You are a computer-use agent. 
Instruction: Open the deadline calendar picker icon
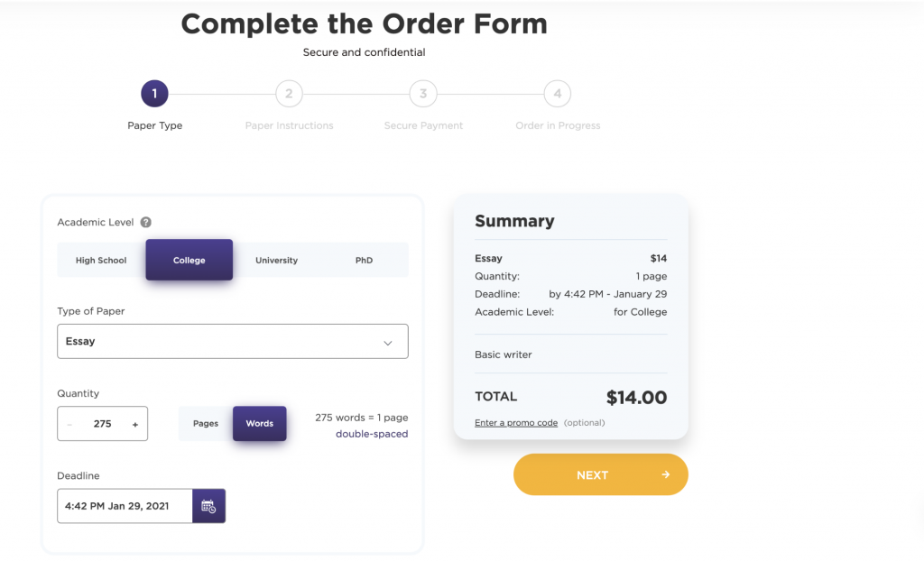click(208, 506)
